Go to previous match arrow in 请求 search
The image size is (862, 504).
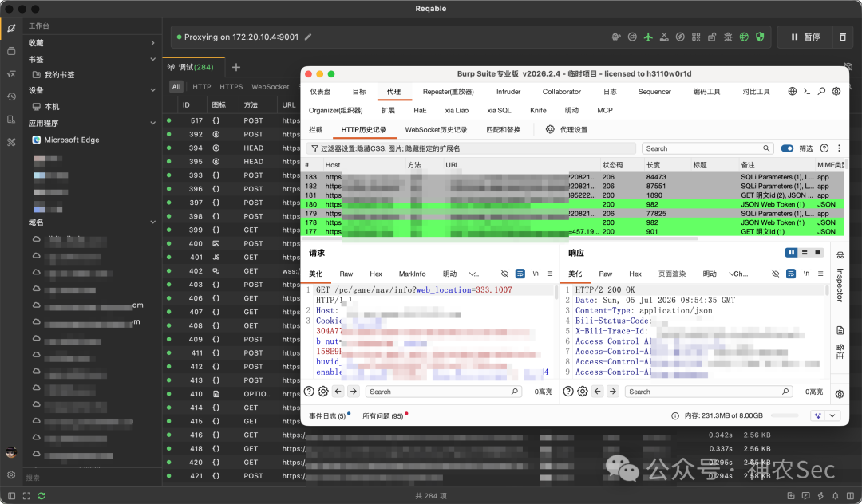(338, 392)
